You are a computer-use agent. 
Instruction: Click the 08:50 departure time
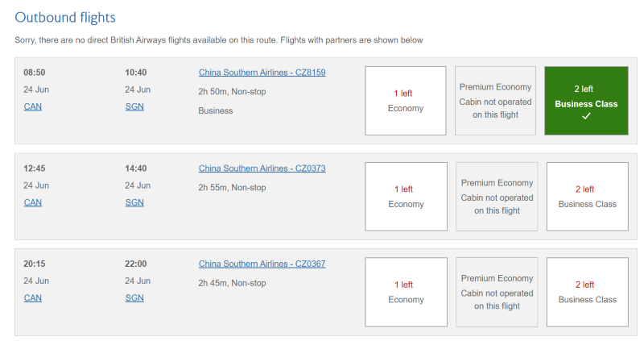coord(35,73)
